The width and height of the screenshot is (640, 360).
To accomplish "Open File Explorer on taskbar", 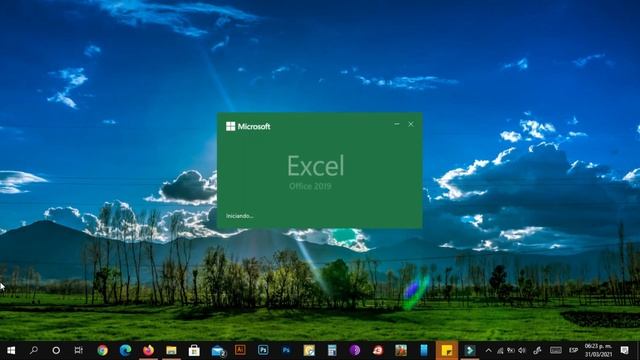I will click(x=171, y=350).
